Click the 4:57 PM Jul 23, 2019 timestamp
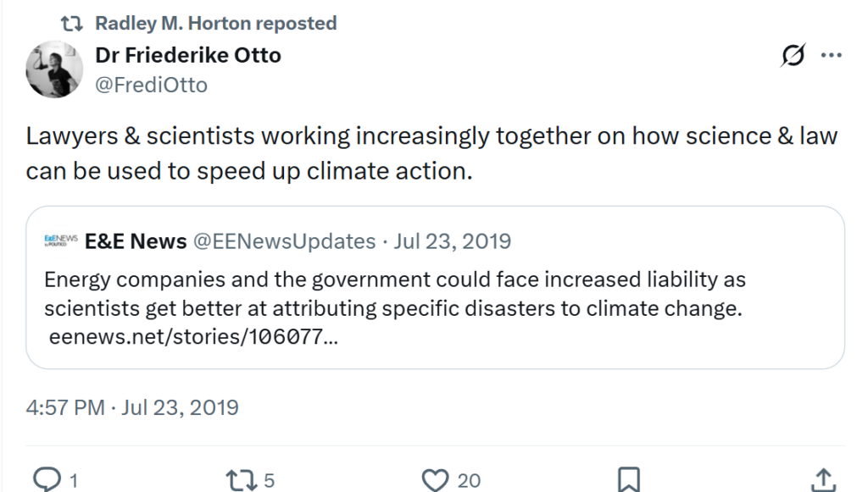The height and width of the screenshot is (492, 868). click(x=132, y=408)
